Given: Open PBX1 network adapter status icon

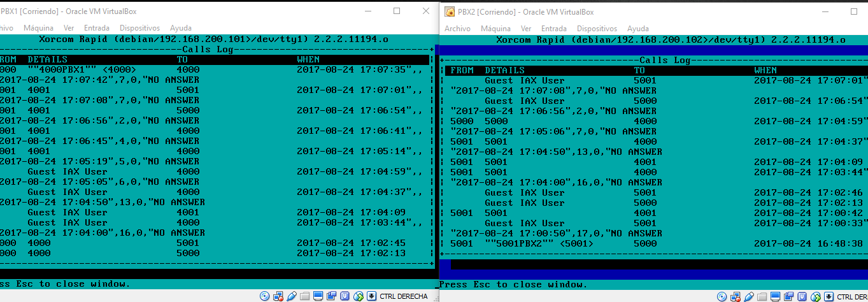Looking at the screenshot, I should [x=278, y=296].
